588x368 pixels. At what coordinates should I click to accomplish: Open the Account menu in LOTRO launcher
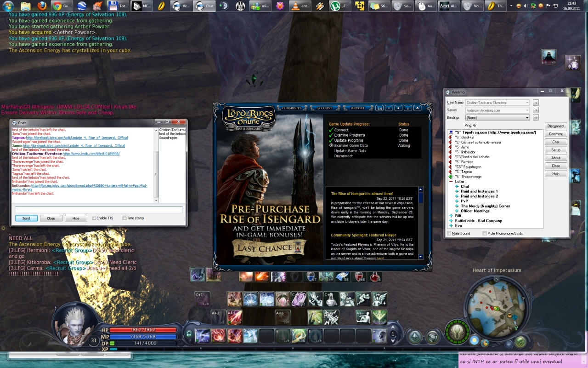tap(324, 108)
